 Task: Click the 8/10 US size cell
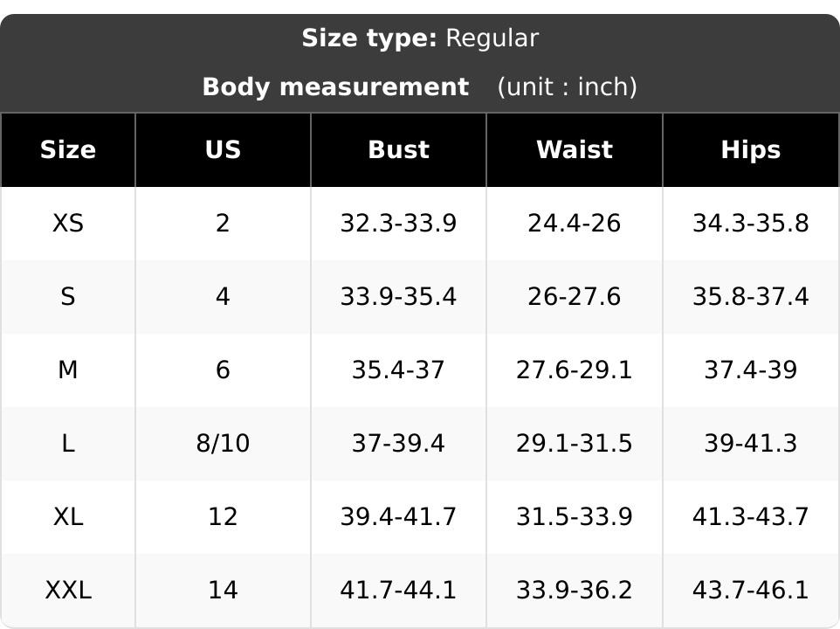223,443
